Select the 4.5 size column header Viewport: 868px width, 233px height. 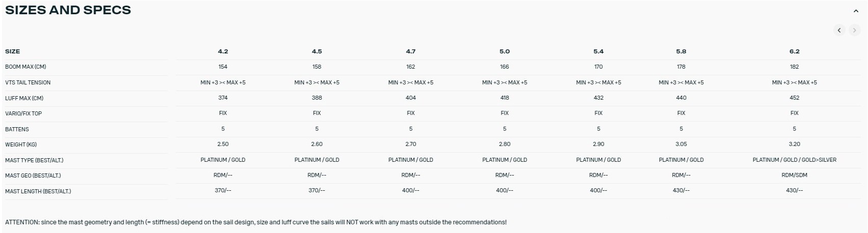click(x=317, y=51)
